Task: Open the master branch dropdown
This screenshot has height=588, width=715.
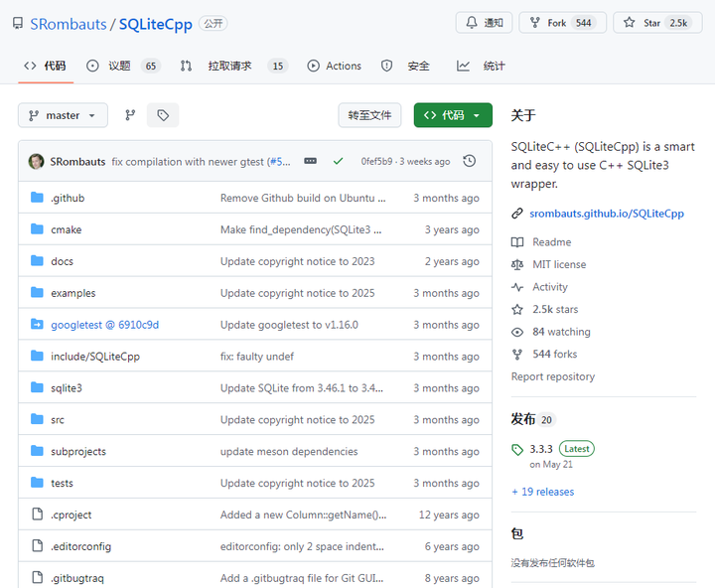Action: (63, 115)
